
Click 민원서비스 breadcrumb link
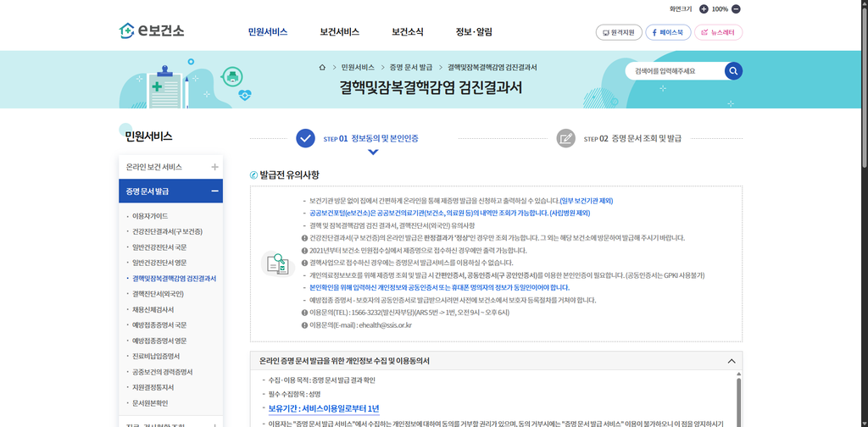[359, 68]
